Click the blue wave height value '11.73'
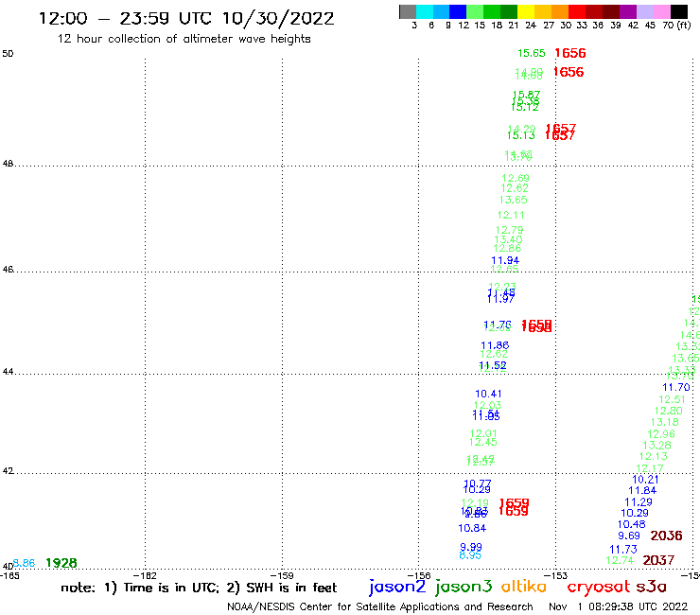Viewport: 700px width, 615px height. pos(623,549)
